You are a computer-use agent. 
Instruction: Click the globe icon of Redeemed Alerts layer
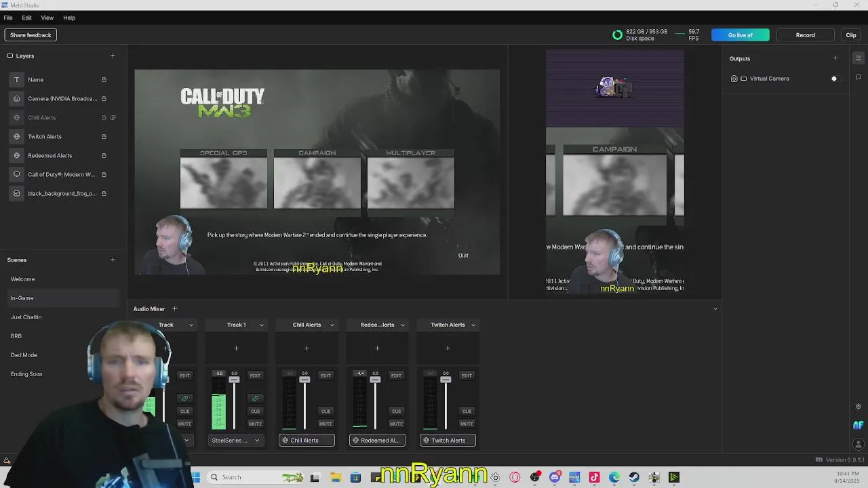17,156
